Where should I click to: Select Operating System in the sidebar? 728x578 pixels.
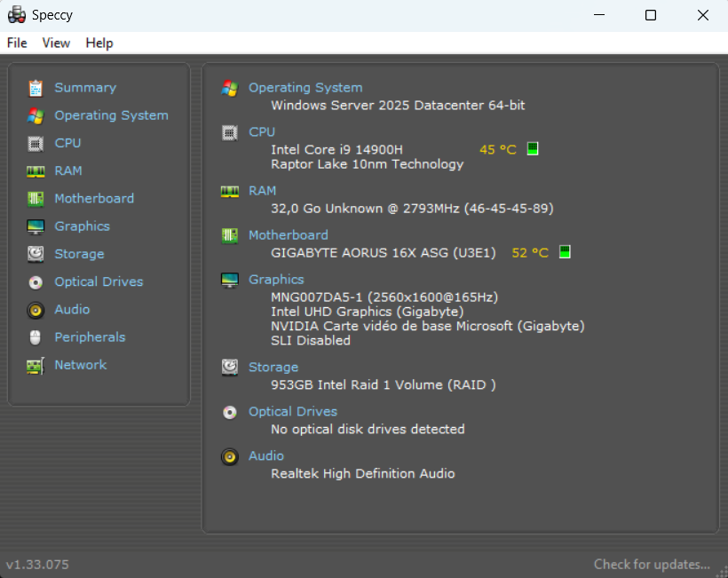(111, 115)
